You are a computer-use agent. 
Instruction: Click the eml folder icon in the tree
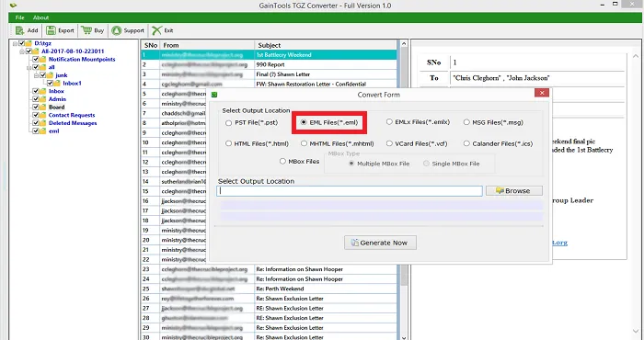(x=42, y=131)
